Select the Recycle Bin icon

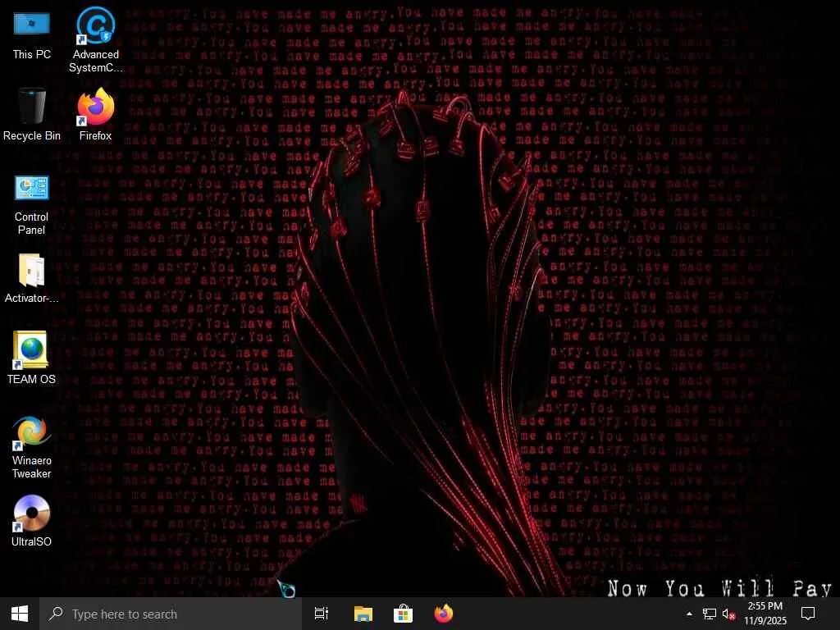32,115
